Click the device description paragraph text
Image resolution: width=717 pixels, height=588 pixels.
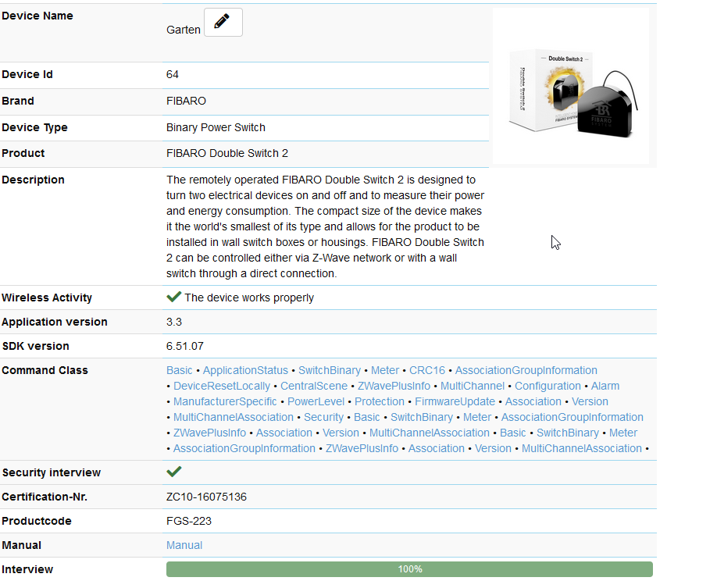(x=325, y=226)
